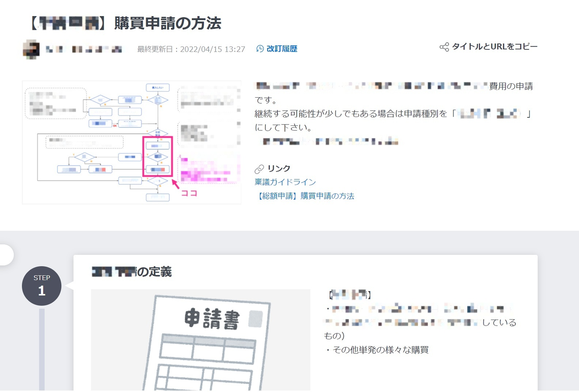Image resolution: width=579 pixels, height=392 pixels.
Task: Click the text ・その他単発の様々な購買
Action: 376,350
